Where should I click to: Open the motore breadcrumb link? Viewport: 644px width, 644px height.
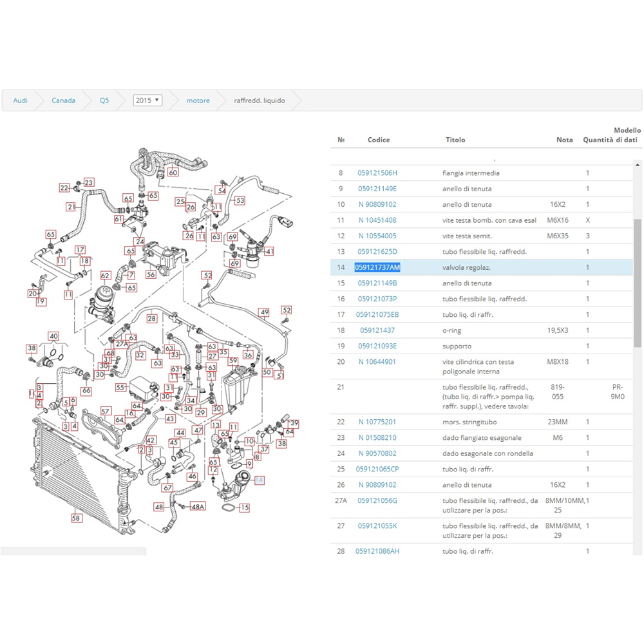(198, 100)
